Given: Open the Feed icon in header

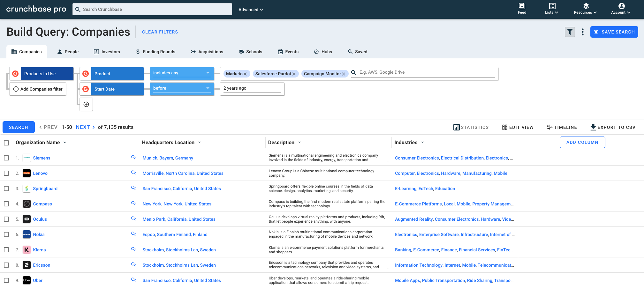Looking at the screenshot, I should point(522,6).
